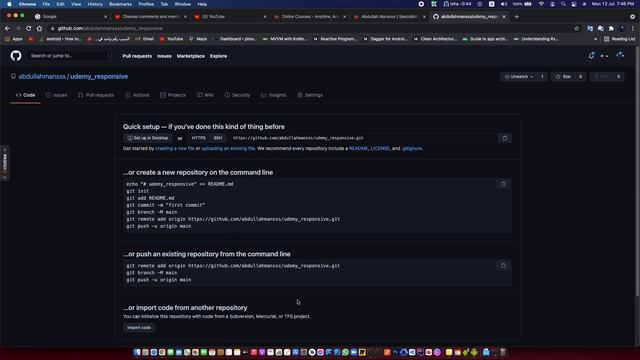This screenshot has height=360, width=640.
Task: Open the GitHub logo home link
Action: pyautogui.click(x=16, y=56)
